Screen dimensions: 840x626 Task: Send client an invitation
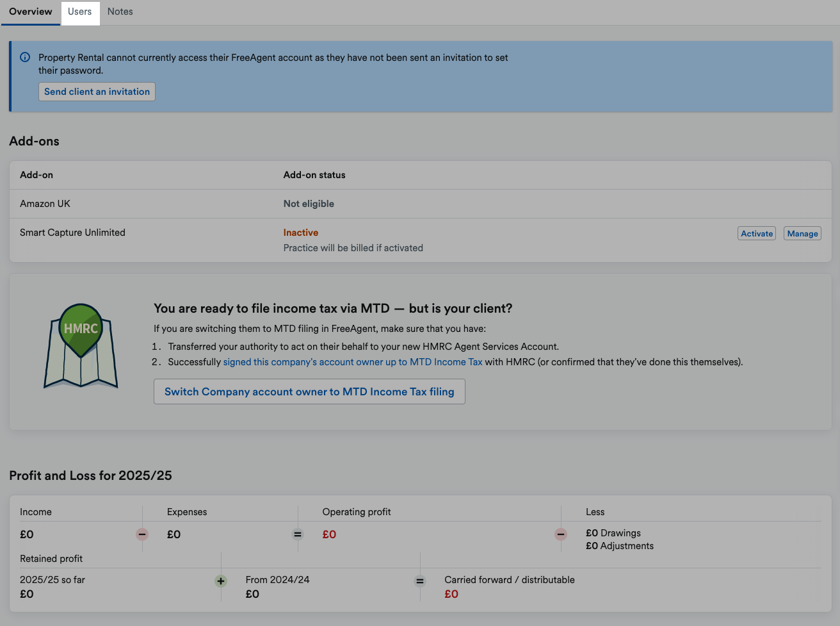coord(97,92)
